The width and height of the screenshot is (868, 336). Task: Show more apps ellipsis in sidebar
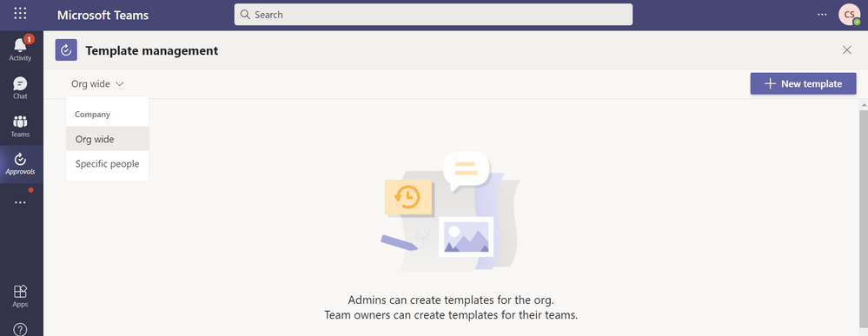[x=21, y=202]
